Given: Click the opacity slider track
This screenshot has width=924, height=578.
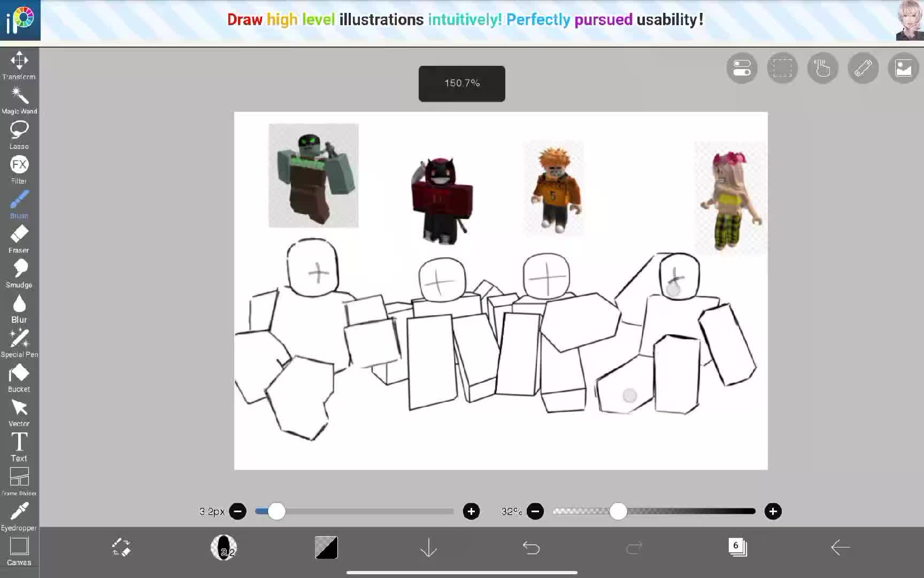Looking at the screenshot, I should tap(654, 512).
